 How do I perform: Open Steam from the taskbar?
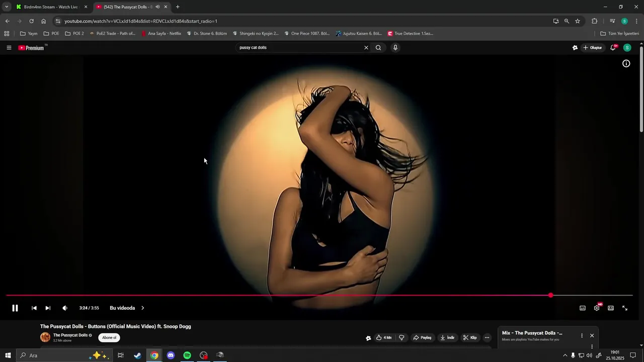click(x=137, y=355)
